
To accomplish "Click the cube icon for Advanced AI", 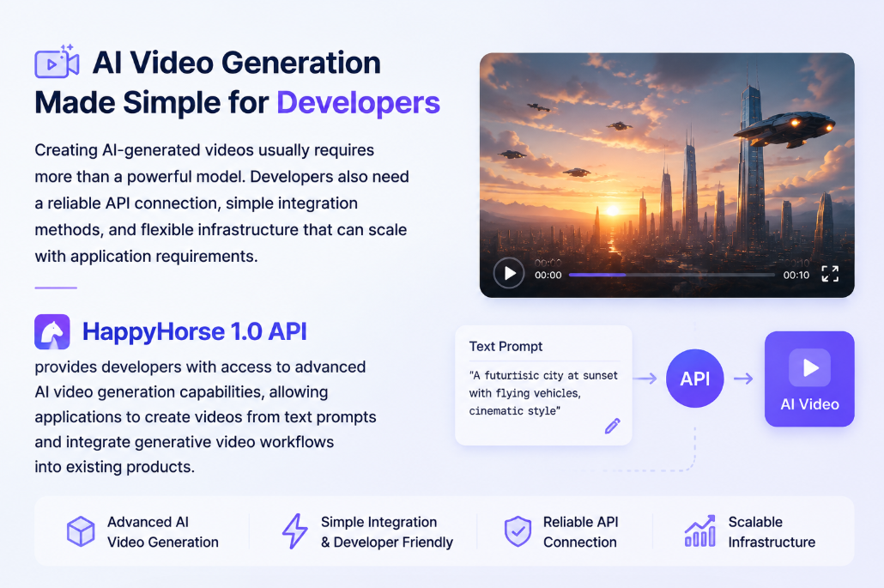I will click(x=81, y=531).
